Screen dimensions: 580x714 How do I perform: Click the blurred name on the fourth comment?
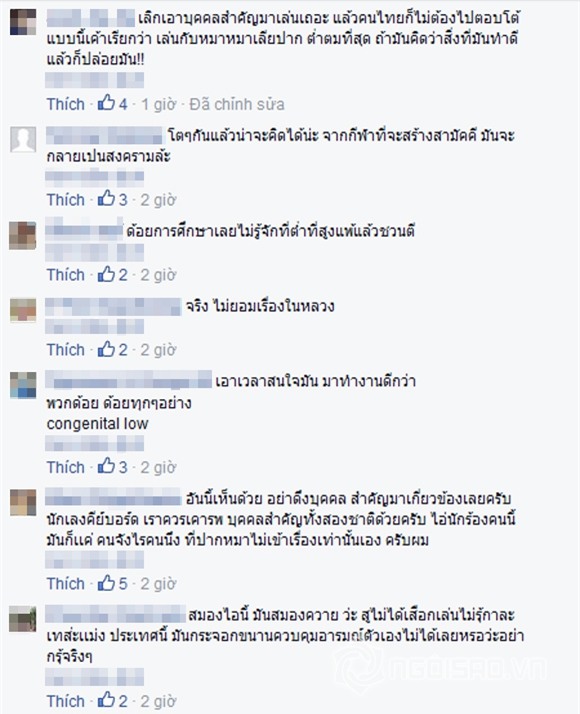click(x=113, y=306)
